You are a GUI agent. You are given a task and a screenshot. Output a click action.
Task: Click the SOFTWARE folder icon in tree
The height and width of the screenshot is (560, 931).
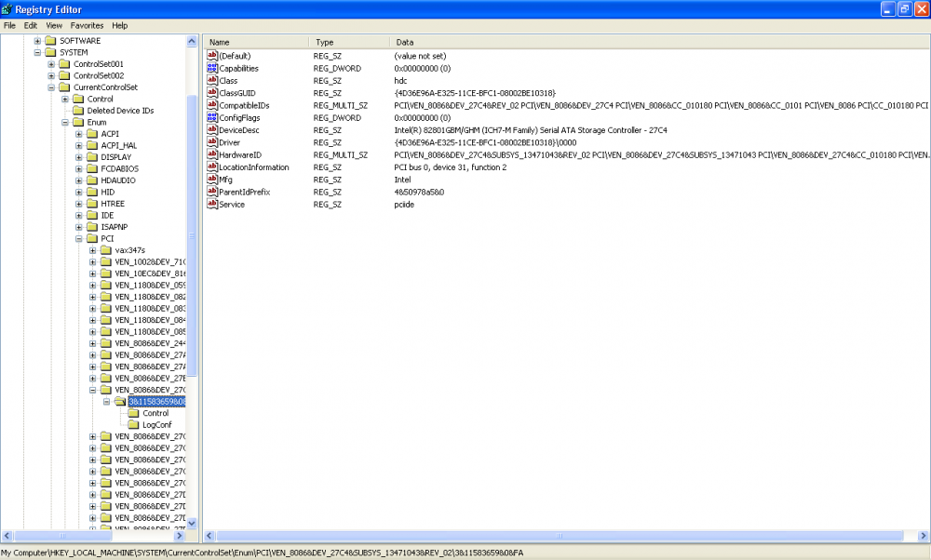50,41
